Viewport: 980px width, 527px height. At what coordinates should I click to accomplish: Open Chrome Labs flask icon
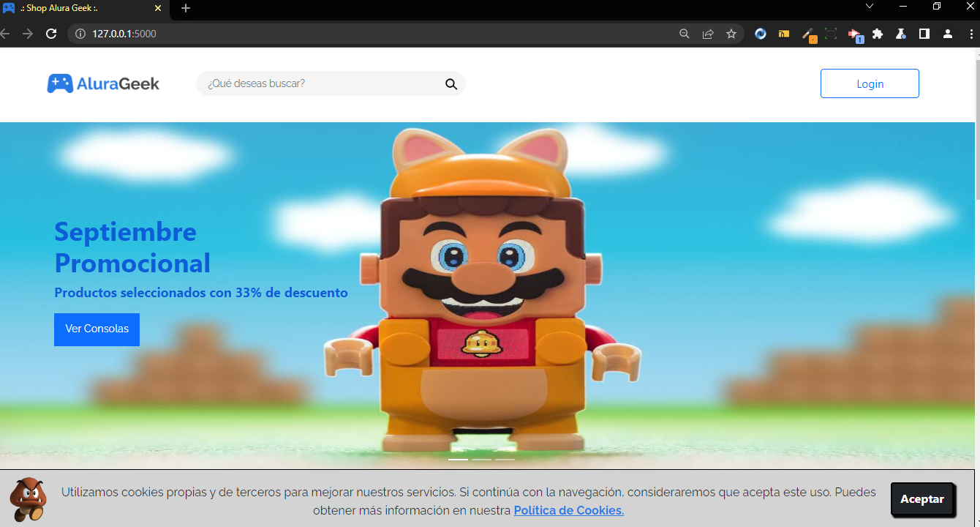pos(901,34)
